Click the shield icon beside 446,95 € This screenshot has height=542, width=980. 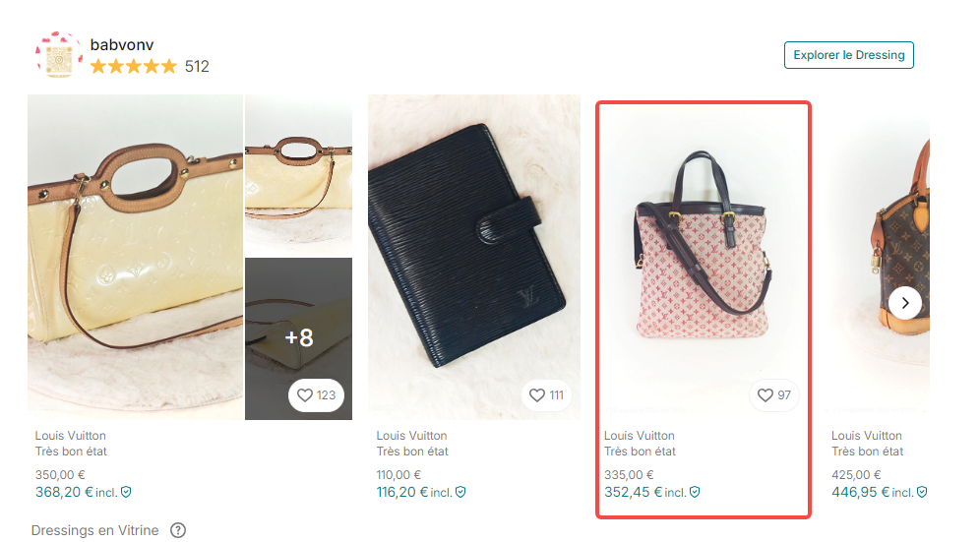(x=922, y=492)
